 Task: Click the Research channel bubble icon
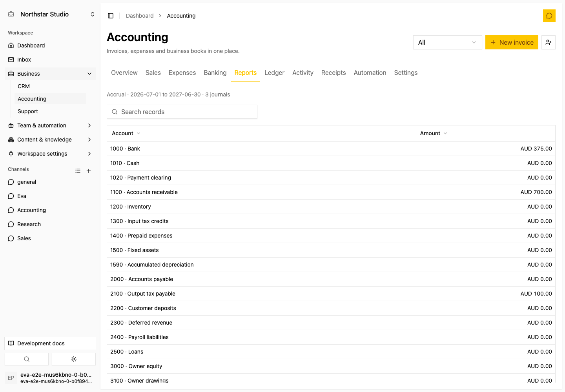click(11, 224)
